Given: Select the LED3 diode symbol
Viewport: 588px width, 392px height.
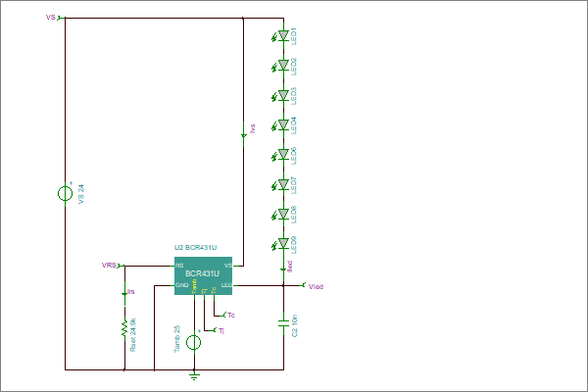Looking at the screenshot, I should [x=283, y=95].
